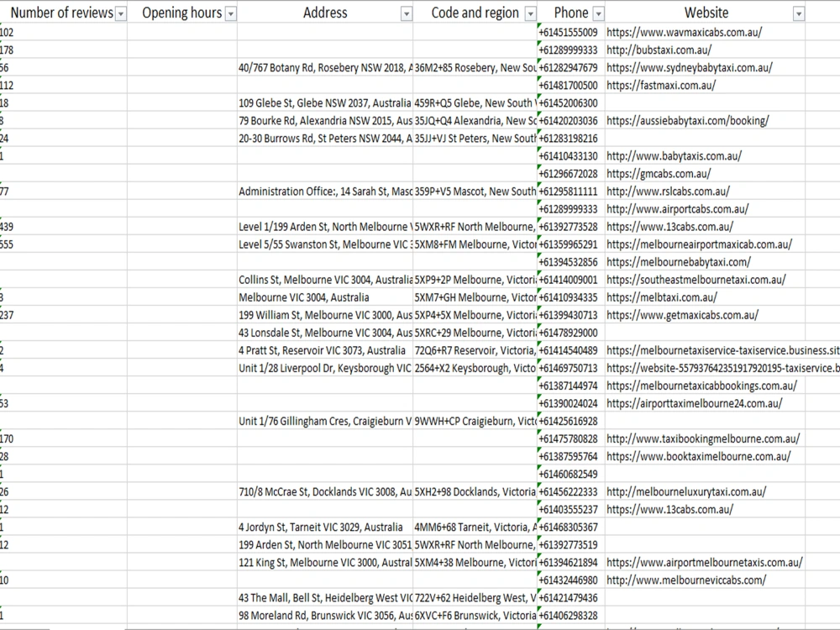Open the Phone column filter dropdown

pyautogui.click(x=599, y=14)
